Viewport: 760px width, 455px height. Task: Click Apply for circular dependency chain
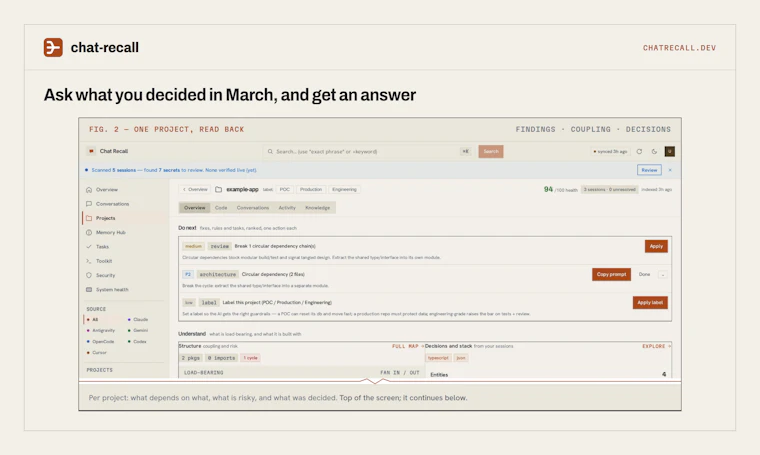tap(656, 246)
